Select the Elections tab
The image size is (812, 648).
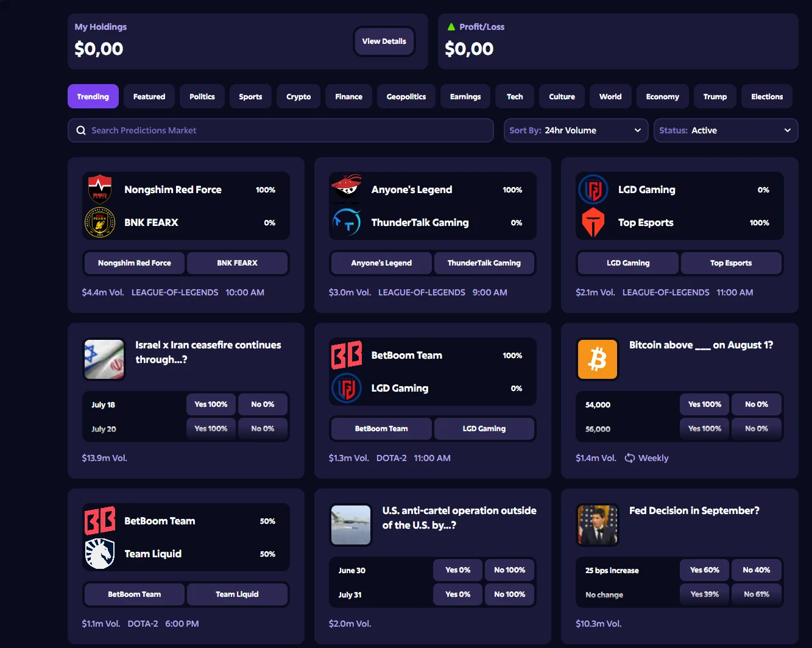(x=767, y=96)
